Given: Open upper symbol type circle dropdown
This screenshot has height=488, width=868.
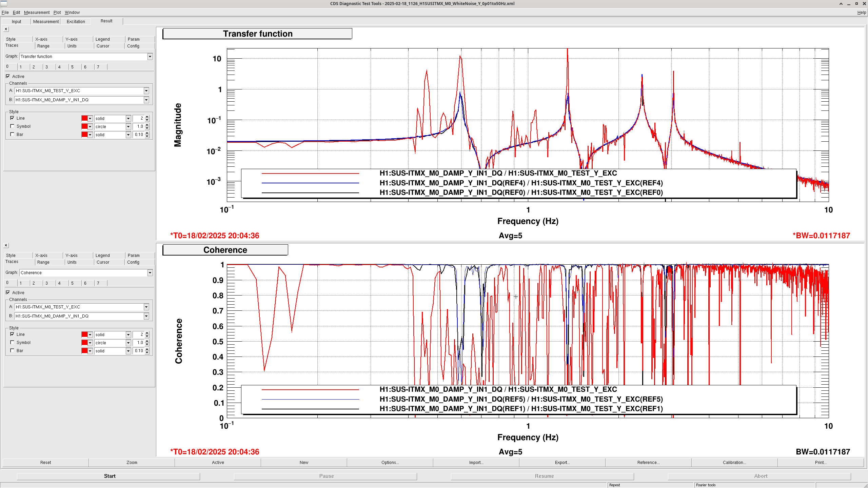Looking at the screenshot, I should tap(128, 126).
